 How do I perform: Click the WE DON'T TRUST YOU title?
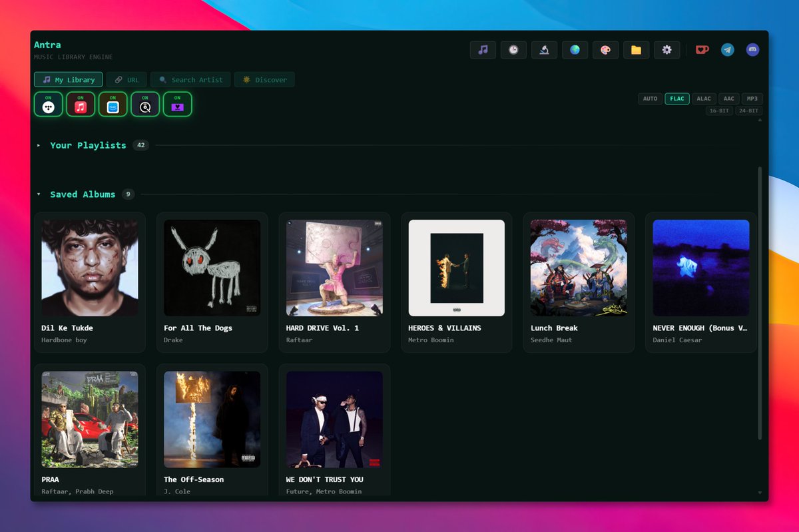(x=325, y=479)
